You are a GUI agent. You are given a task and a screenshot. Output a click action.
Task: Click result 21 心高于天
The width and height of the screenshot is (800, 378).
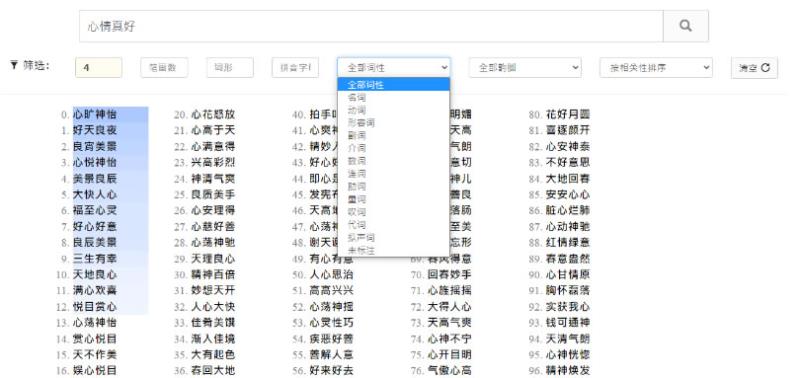click(213, 131)
